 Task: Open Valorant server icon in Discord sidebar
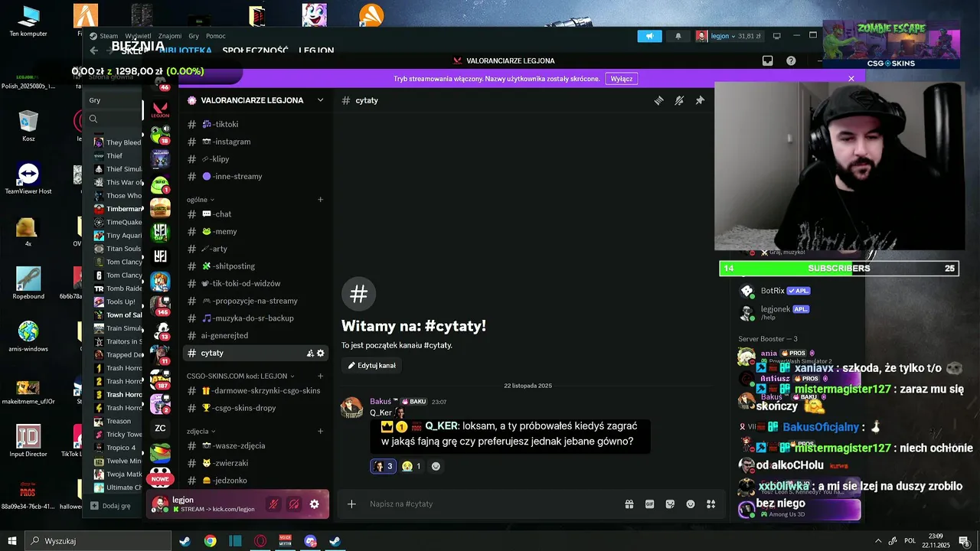pos(160,110)
